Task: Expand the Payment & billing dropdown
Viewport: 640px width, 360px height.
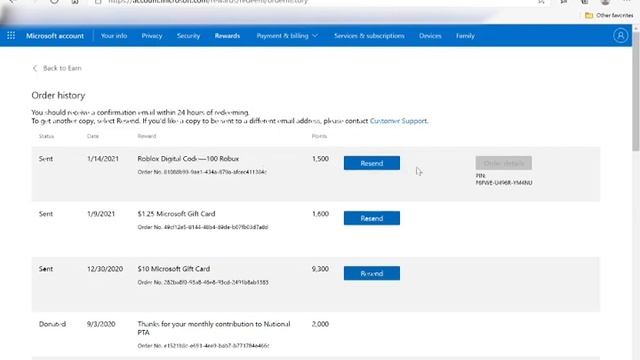Action: tap(287, 36)
